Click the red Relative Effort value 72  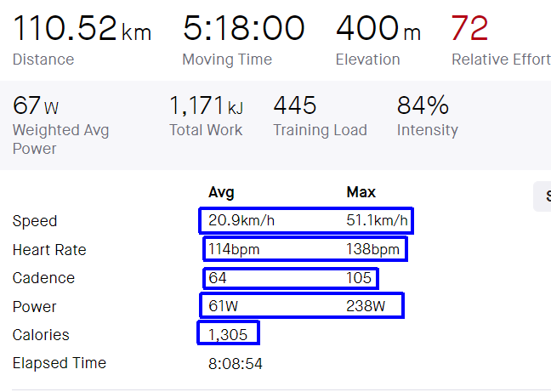[469, 29]
